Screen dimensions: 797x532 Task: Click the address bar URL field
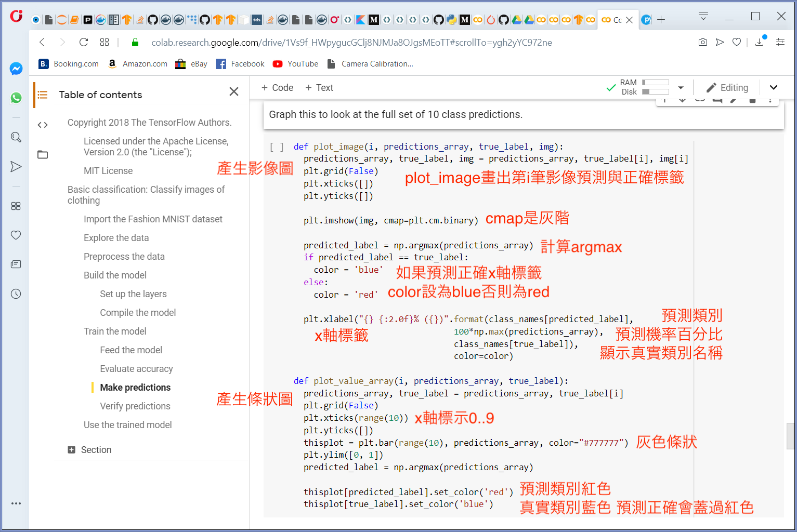click(x=351, y=43)
